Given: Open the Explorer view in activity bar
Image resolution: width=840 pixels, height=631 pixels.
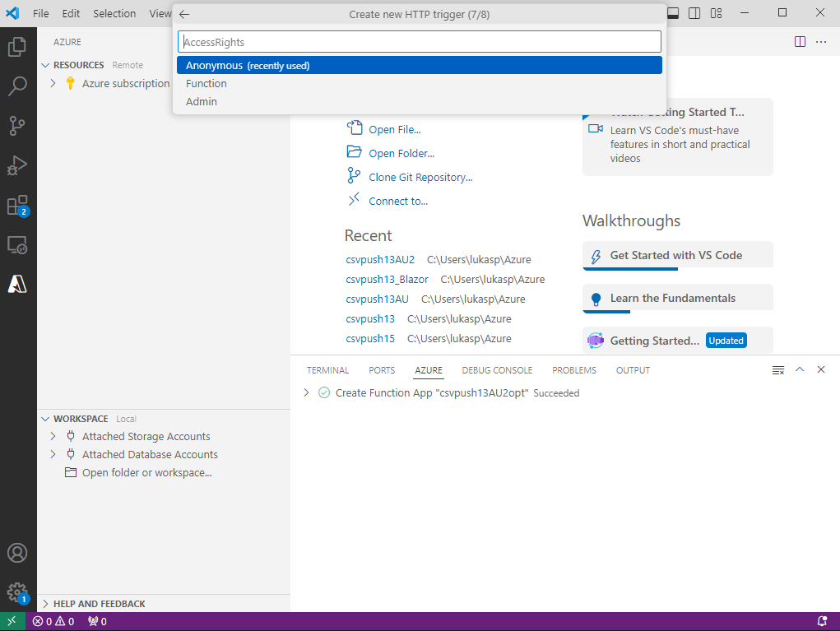Looking at the screenshot, I should pyautogui.click(x=17, y=47).
